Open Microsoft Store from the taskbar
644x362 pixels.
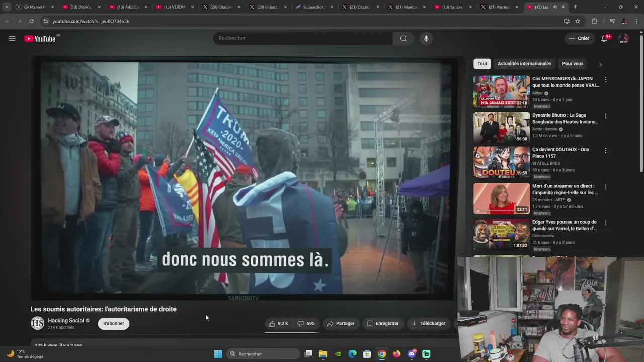click(x=367, y=354)
